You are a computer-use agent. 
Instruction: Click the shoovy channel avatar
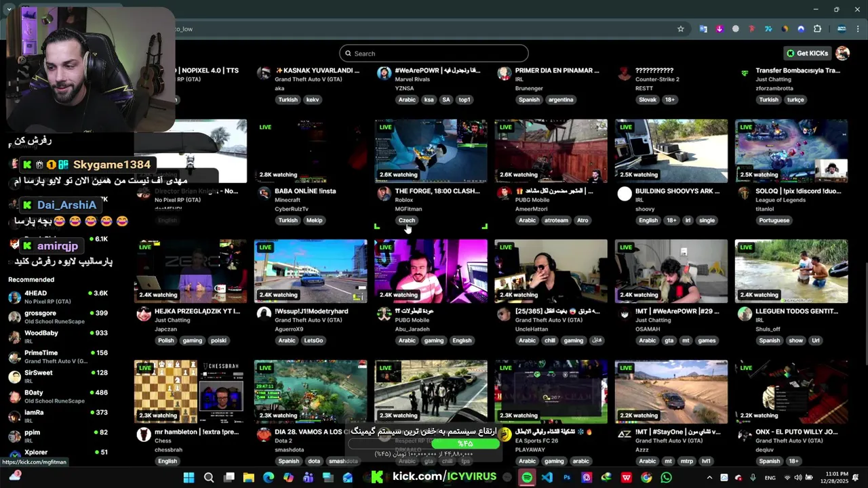tap(625, 195)
